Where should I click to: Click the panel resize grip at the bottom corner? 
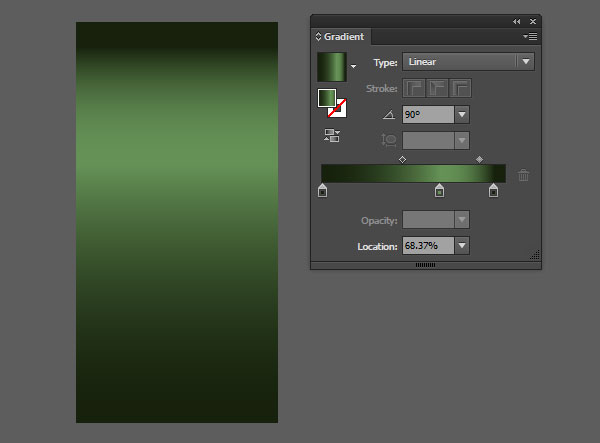[535, 255]
